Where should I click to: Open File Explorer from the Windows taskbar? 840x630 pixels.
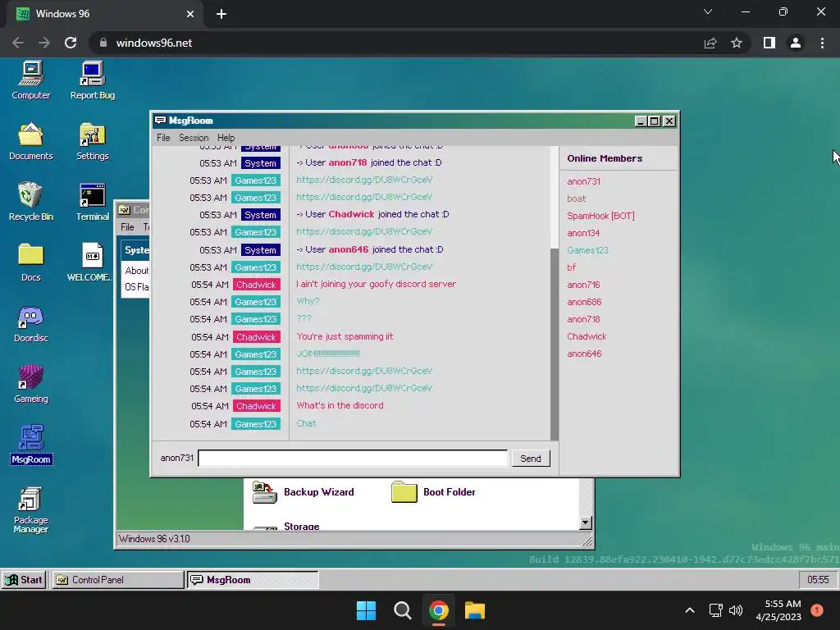tap(475, 610)
